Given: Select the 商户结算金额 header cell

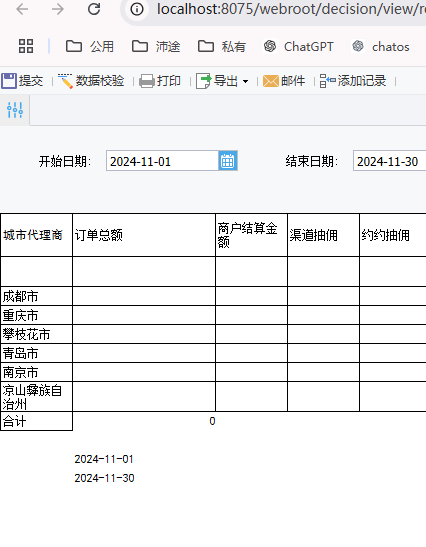Looking at the screenshot, I should [251, 235].
